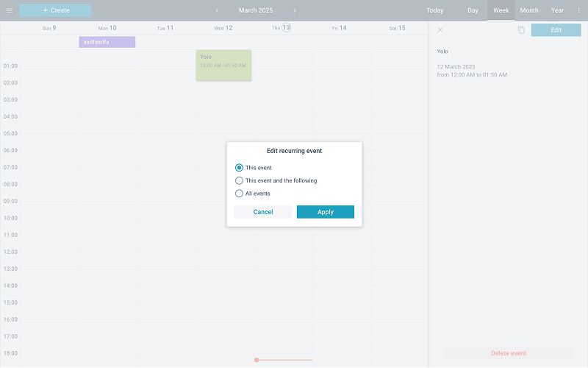588x368 pixels.
Task: Jump to Today's date
Action: [x=434, y=10]
